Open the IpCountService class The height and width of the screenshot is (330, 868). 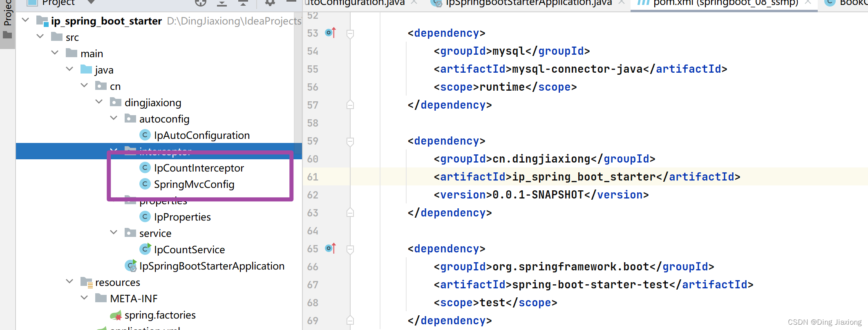point(189,250)
